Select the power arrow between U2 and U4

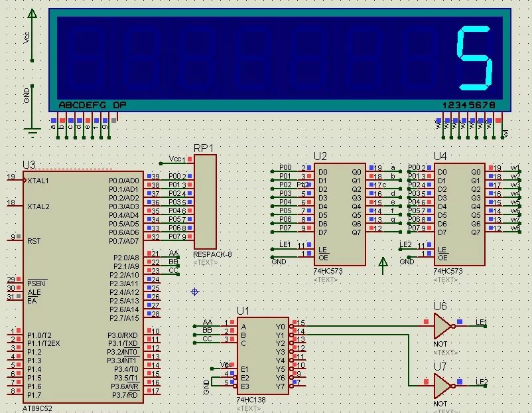pos(383,265)
